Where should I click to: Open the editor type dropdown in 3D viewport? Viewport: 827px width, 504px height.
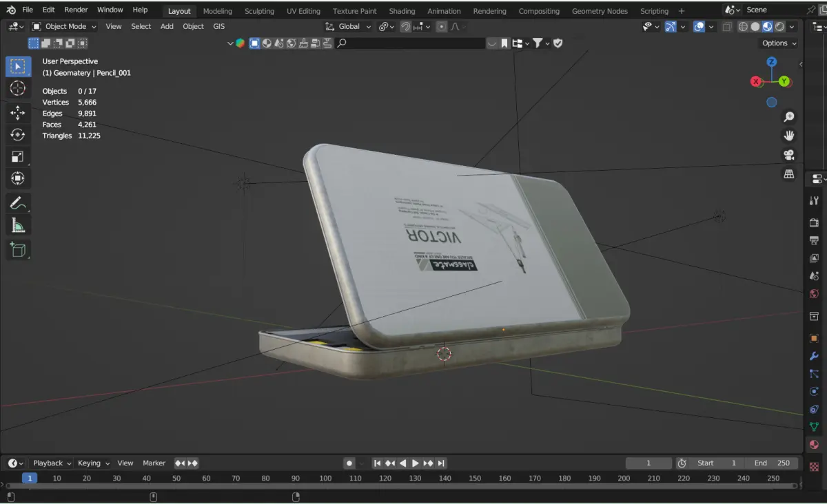[x=17, y=26]
